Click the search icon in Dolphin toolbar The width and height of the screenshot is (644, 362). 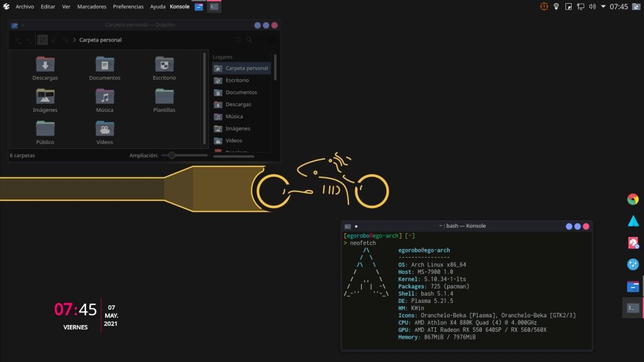pos(250,40)
